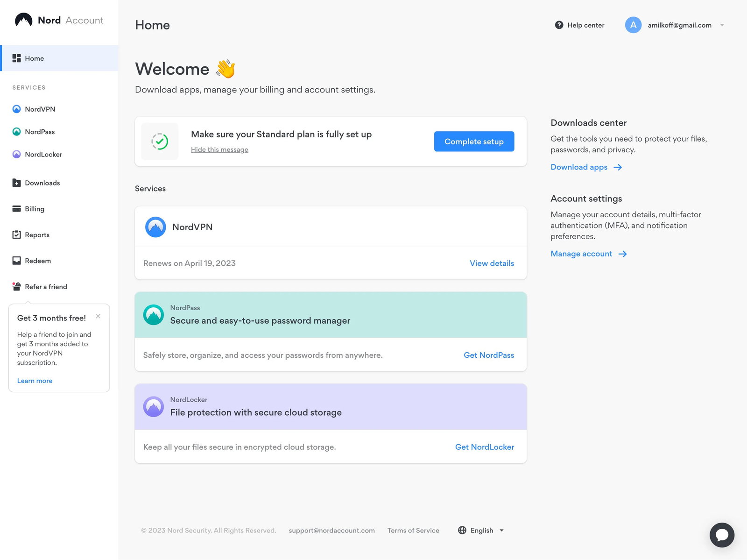Screen dimensions: 747x560
Task: Dismiss the Get 3 months free promo
Action: pyautogui.click(x=98, y=316)
